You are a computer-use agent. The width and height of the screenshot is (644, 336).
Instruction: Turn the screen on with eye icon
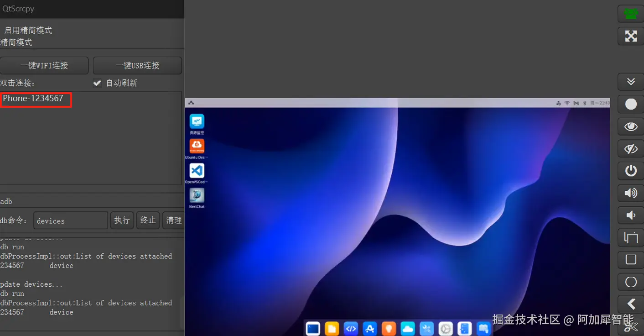631,126
